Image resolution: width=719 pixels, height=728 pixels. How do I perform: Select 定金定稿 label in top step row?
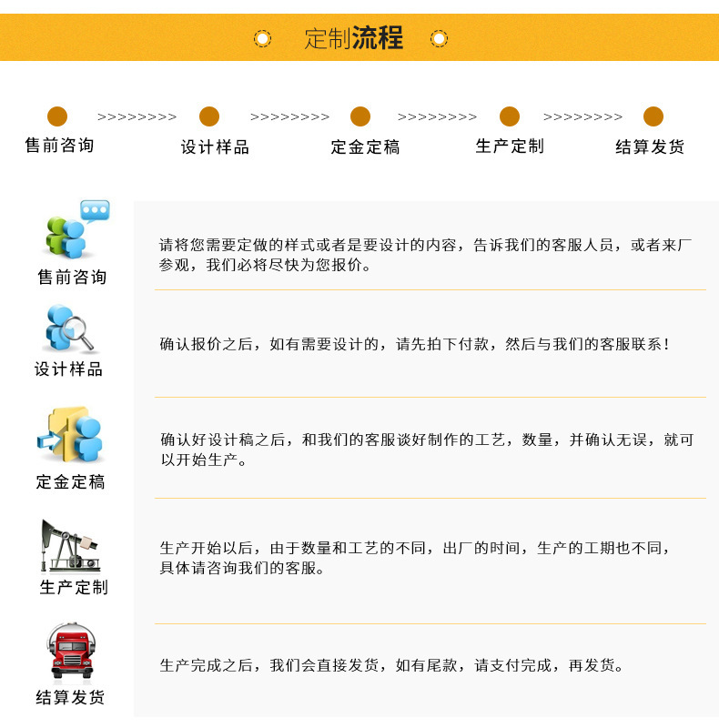tap(365, 147)
